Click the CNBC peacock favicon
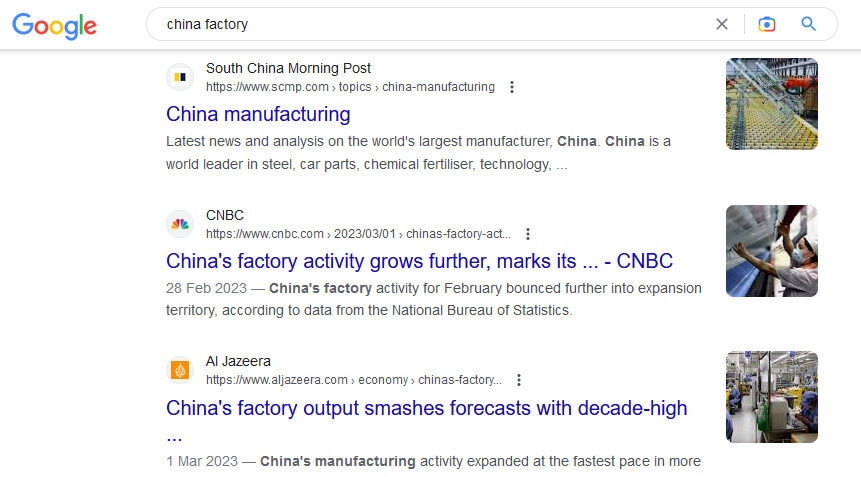The height and width of the screenshot is (477, 861). 180,224
